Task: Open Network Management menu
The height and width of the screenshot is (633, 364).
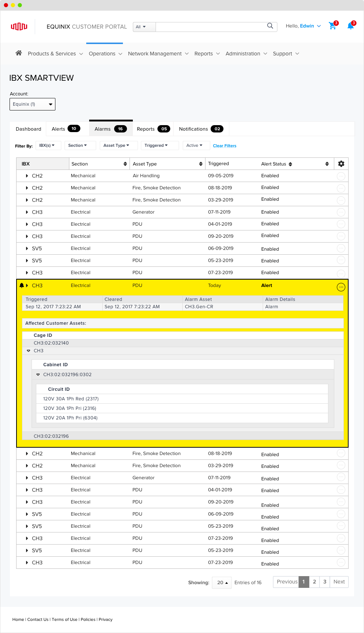Action: [158, 54]
